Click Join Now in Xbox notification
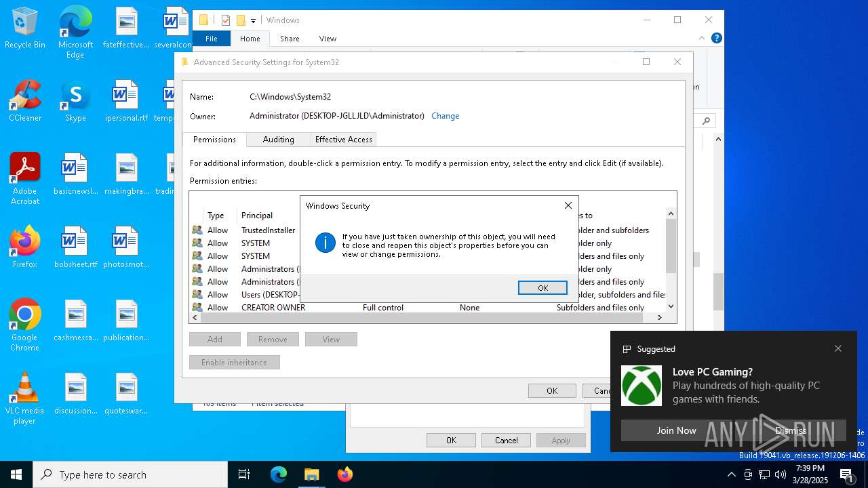Screen dimensions: 868x488 pos(676,430)
